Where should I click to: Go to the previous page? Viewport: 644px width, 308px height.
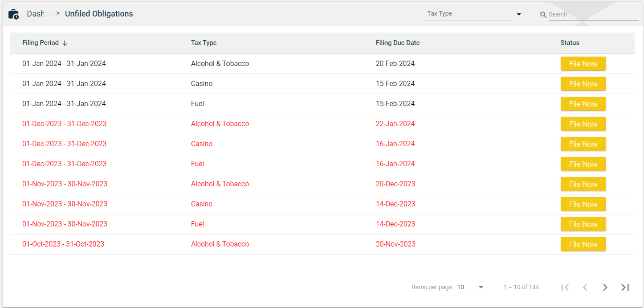(585, 287)
